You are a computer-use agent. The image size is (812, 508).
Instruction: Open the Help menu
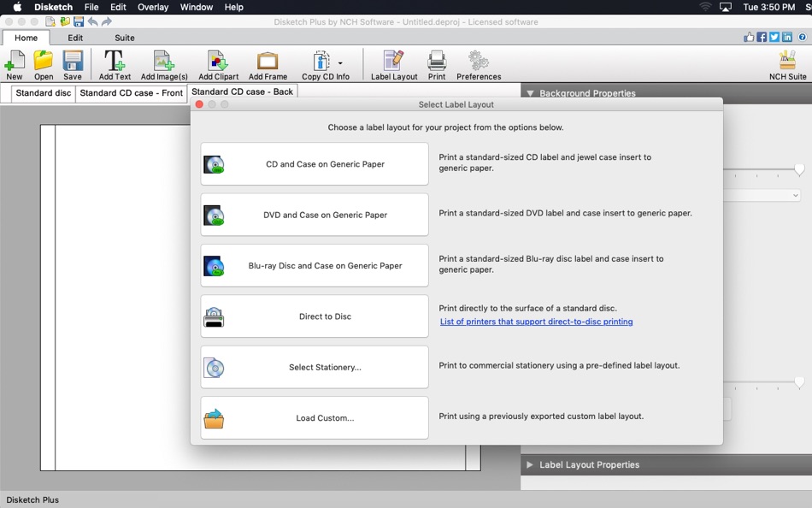(233, 7)
